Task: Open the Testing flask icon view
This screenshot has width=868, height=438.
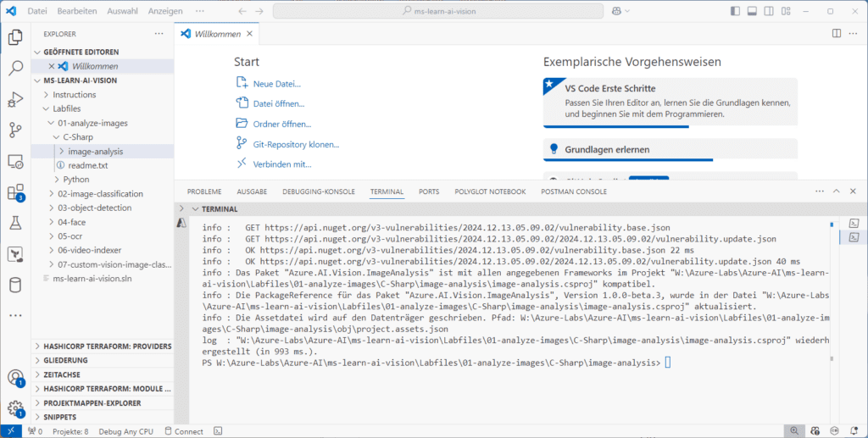Action: tap(15, 224)
